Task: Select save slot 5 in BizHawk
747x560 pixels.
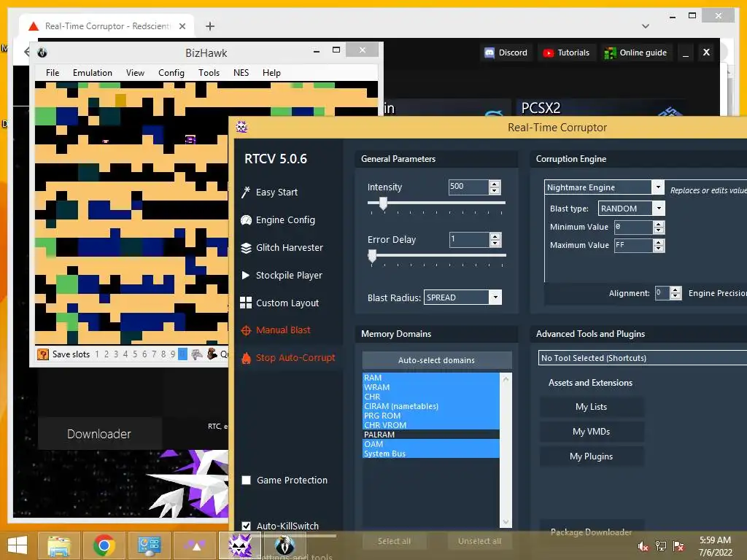Action: [x=135, y=354]
